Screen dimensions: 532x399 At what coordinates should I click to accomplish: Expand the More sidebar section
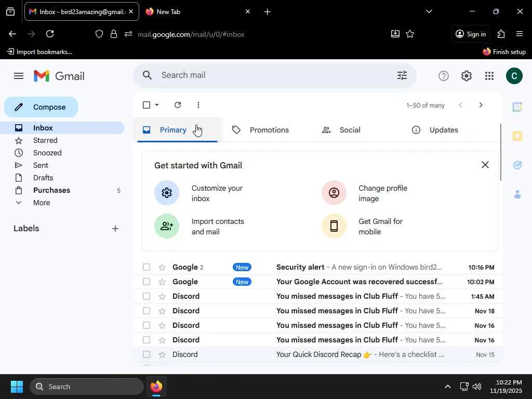(42, 203)
